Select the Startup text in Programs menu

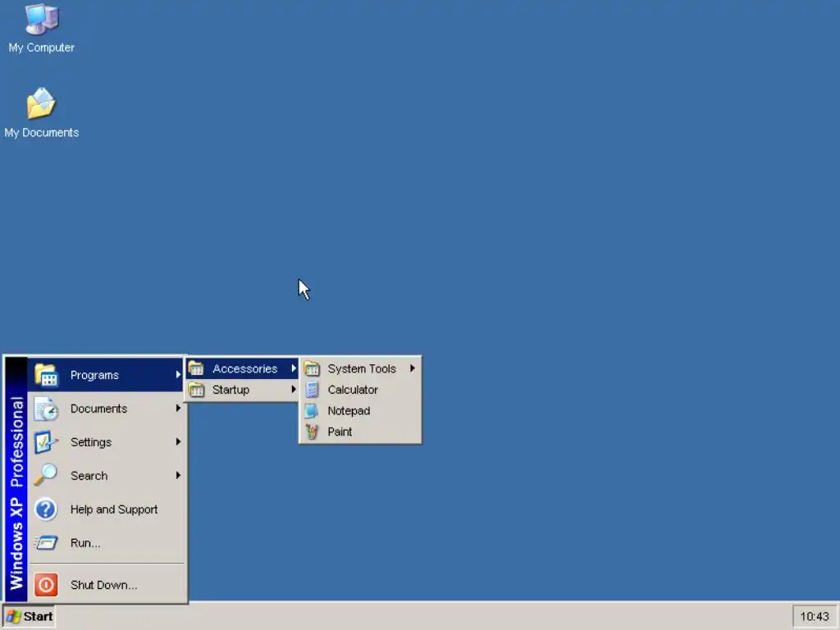tap(231, 390)
